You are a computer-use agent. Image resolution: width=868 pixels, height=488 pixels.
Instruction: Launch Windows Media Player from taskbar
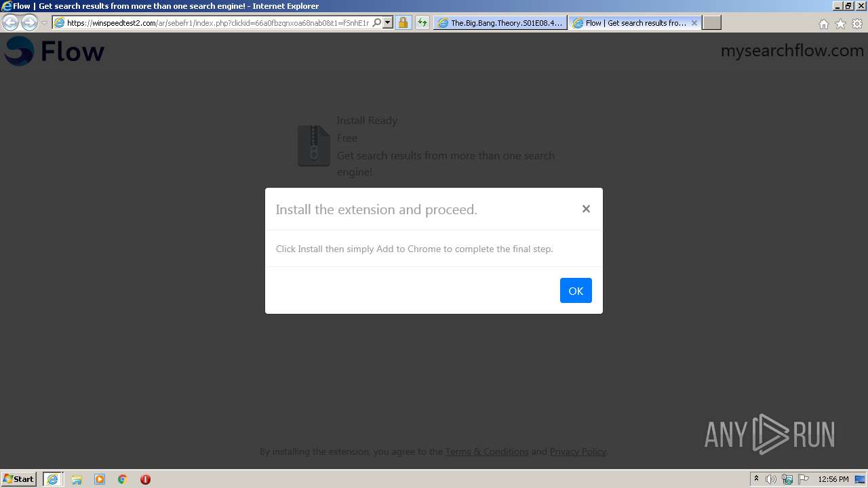click(100, 479)
